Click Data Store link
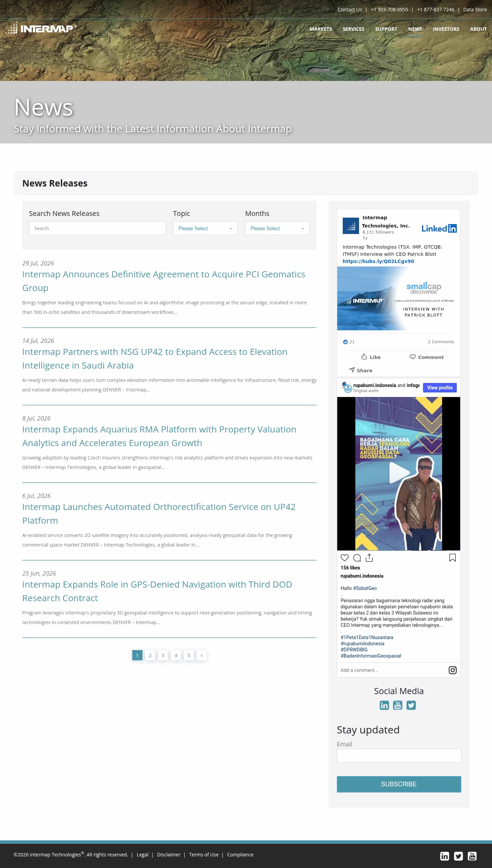This screenshot has width=492, height=868. pyautogui.click(x=475, y=10)
